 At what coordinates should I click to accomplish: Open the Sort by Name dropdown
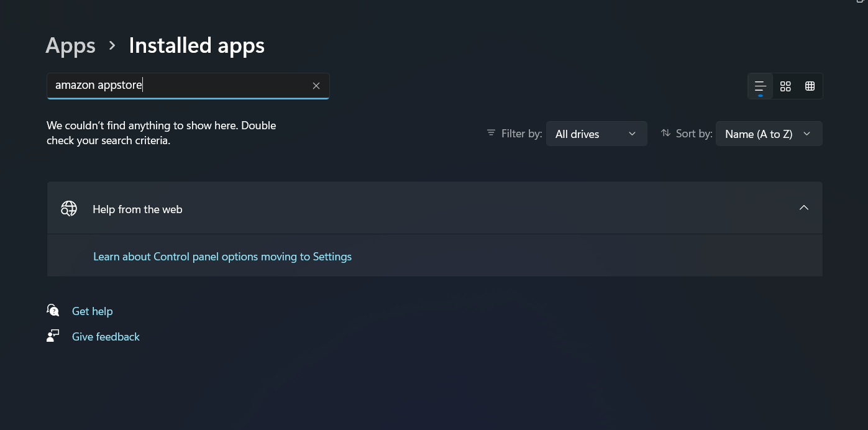769,134
